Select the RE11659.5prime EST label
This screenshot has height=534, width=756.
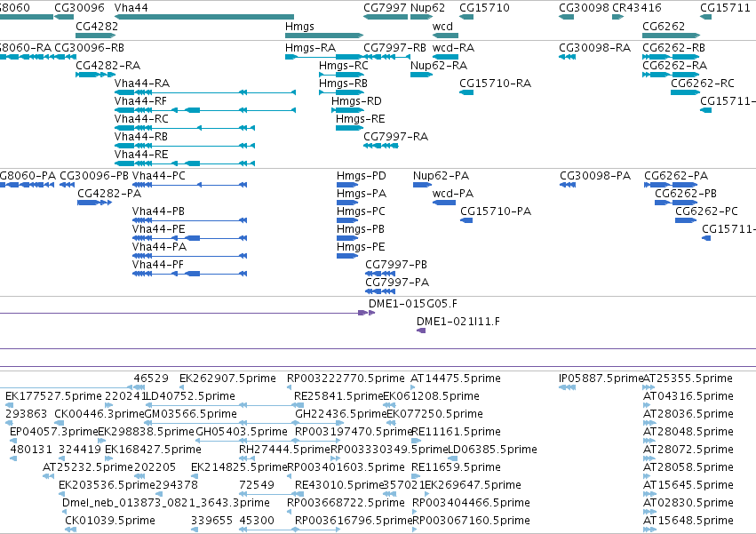tap(456, 468)
